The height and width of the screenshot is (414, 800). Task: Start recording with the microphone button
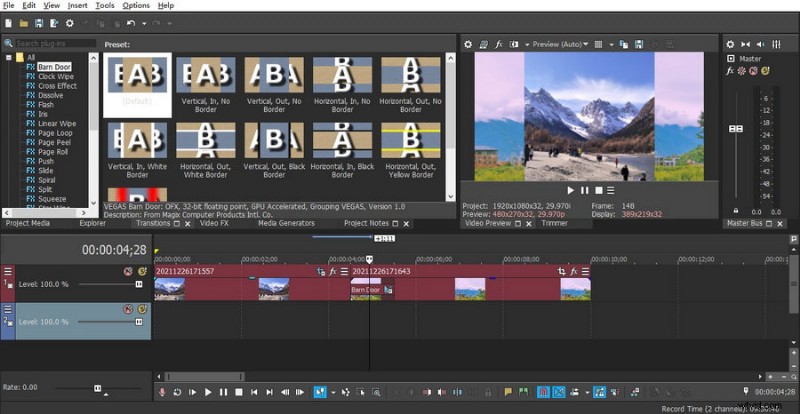point(162,392)
